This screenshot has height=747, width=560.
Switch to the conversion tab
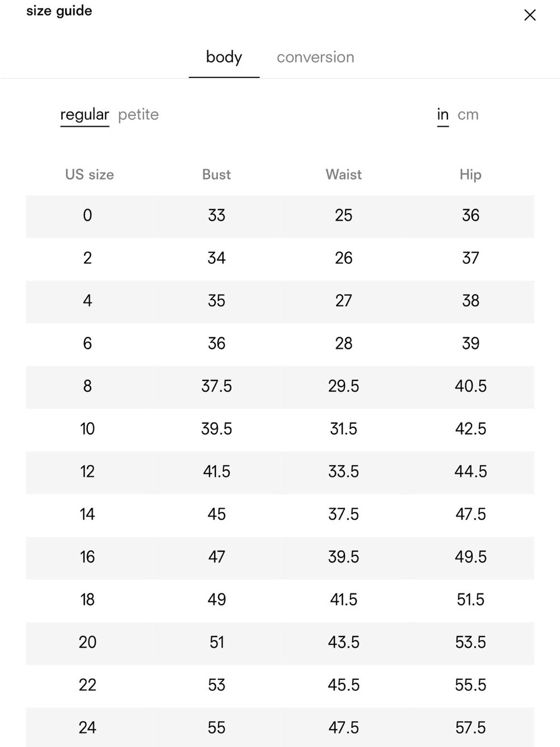(315, 57)
